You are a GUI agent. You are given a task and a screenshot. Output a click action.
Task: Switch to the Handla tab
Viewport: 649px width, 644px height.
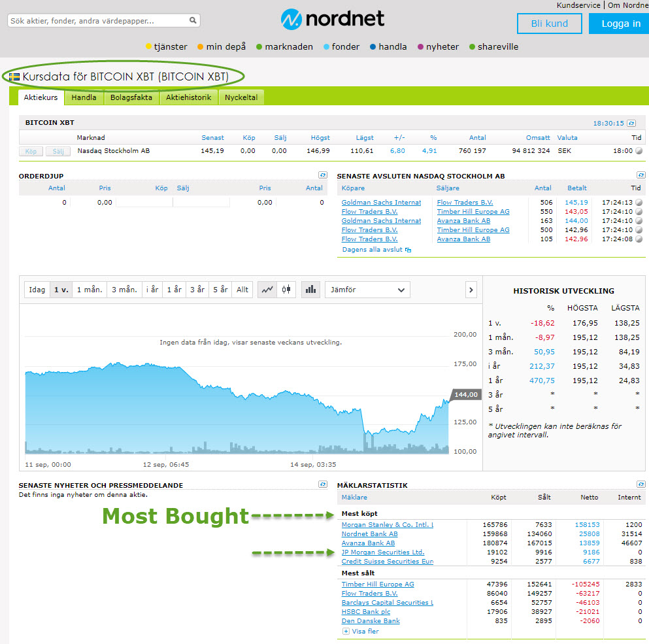tap(84, 97)
